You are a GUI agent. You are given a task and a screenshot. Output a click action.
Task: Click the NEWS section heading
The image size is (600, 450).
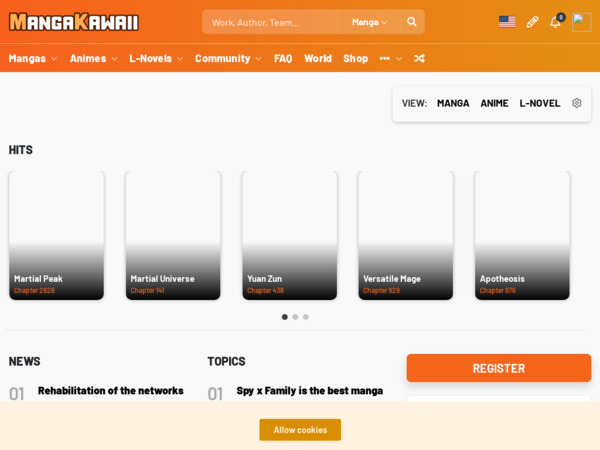24,361
